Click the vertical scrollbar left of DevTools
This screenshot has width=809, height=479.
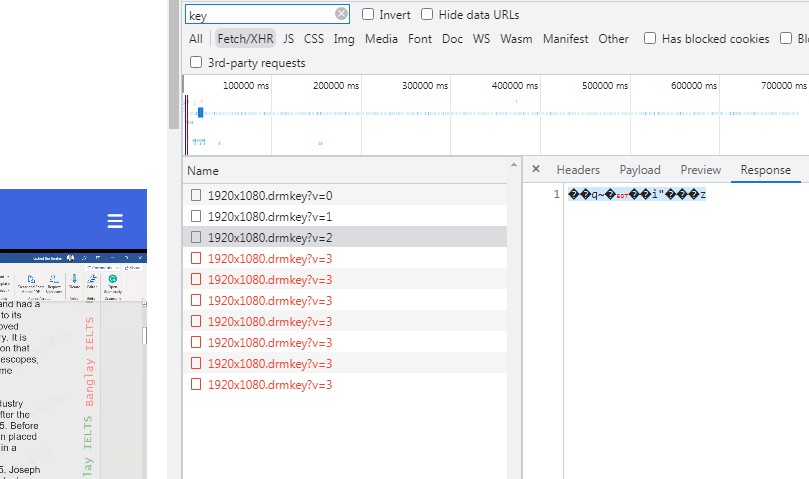coord(174,65)
